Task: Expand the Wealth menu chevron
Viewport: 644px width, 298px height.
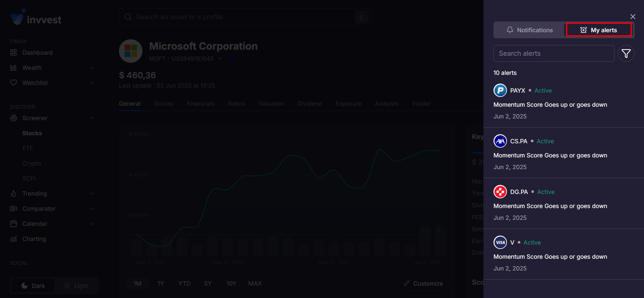Action: pos(92,68)
